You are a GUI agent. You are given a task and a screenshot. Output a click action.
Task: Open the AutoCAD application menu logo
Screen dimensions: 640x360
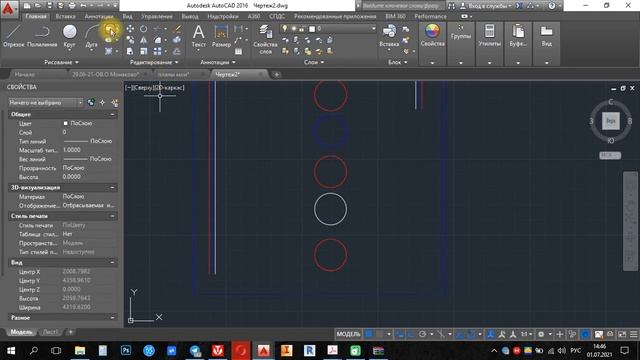(9, 8)
